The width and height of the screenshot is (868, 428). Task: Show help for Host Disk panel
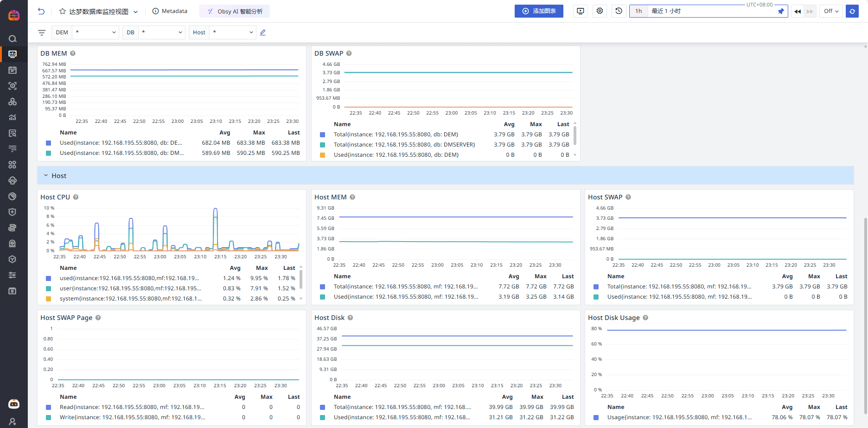pyautogui.click(x=350, y=318)
